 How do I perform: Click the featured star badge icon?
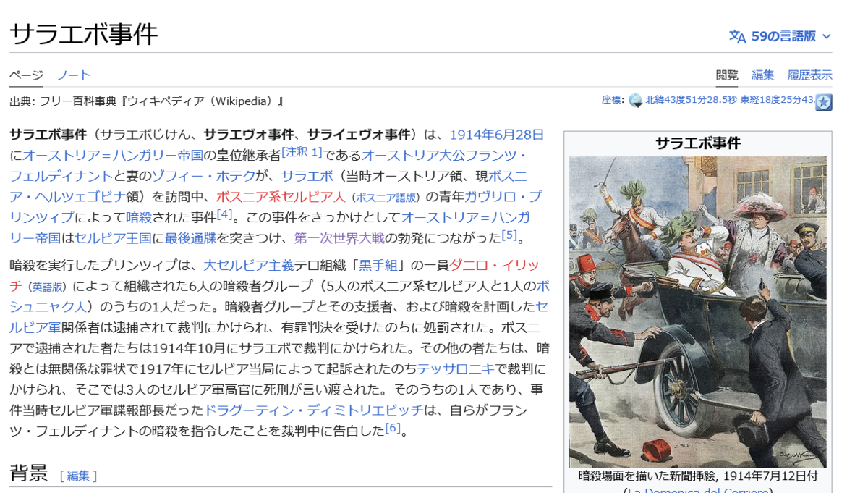point(823,102)
